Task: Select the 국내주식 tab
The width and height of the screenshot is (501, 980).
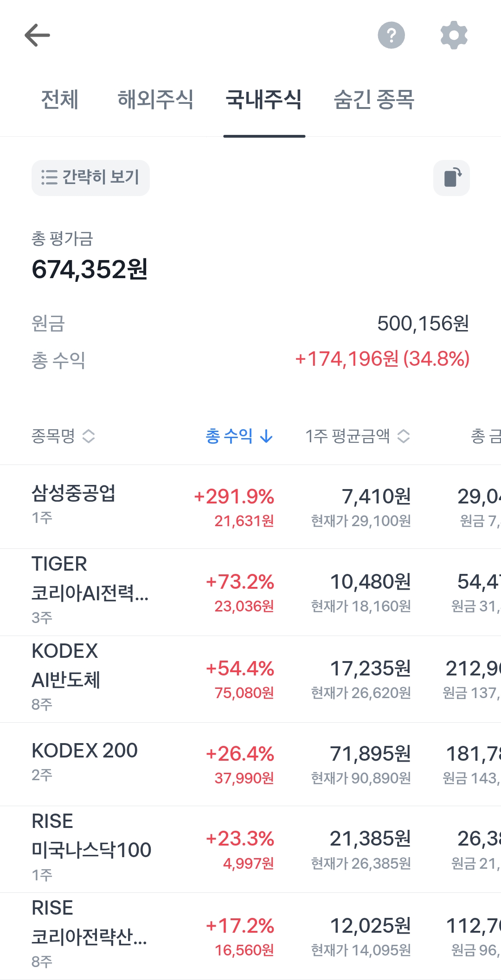Action: [264, 100]
